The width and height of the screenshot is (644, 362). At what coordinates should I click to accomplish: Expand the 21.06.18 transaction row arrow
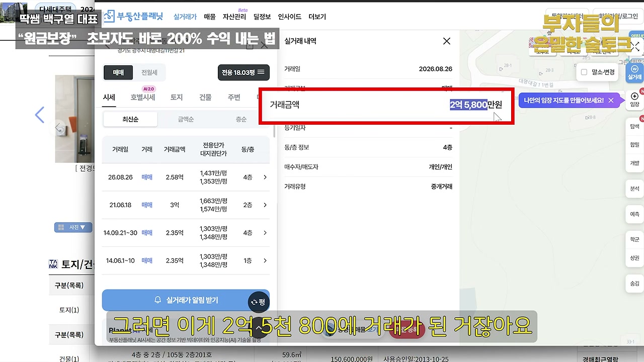coord(265,205)
